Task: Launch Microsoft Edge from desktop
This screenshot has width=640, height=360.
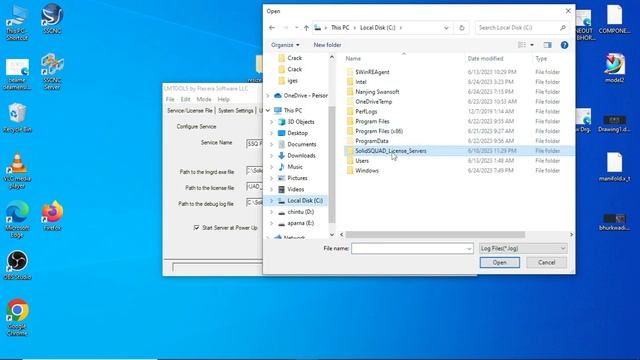Action: [17, 219]
